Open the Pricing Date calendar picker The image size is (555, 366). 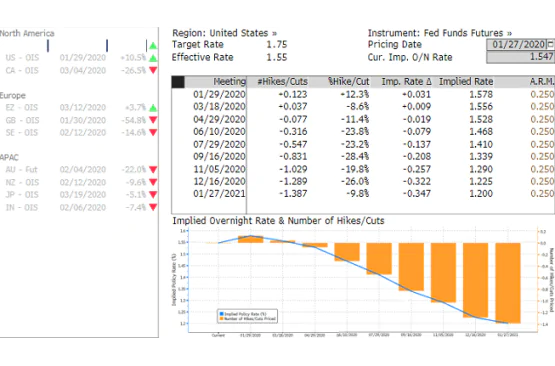pos(550,45)
